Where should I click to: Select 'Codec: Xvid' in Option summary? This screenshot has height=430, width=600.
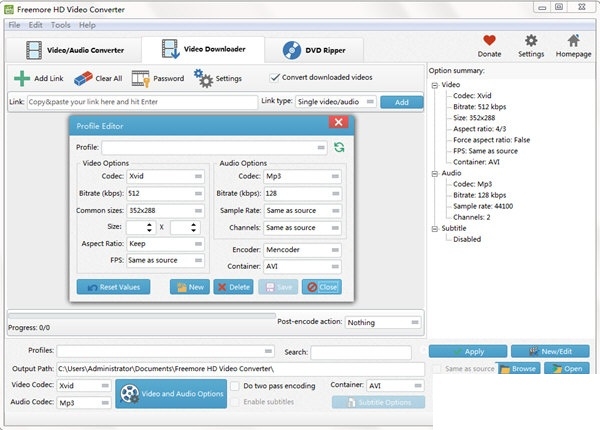pyautogui.click(x=472, y=96)
